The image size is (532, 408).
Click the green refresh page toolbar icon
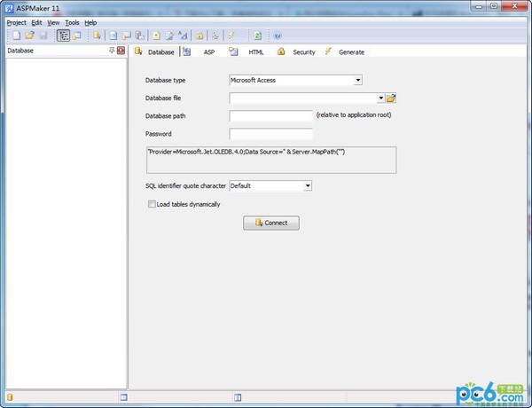pos(257,35)
